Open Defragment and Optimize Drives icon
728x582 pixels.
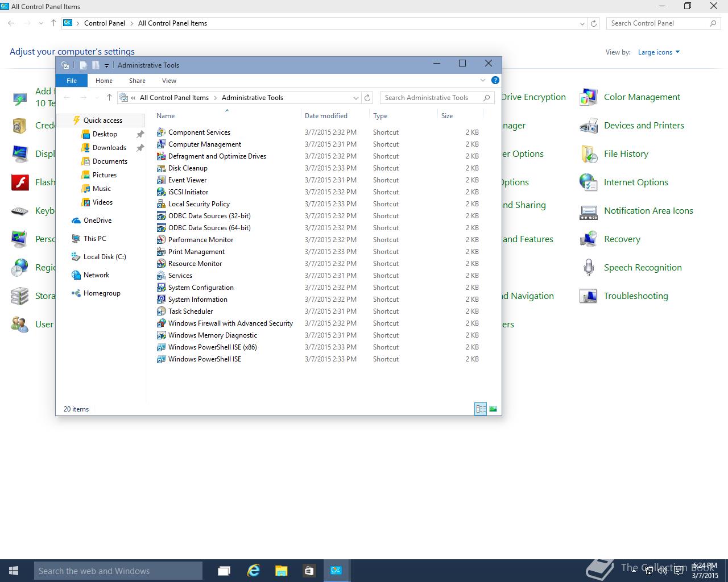[x=162, y=156]
